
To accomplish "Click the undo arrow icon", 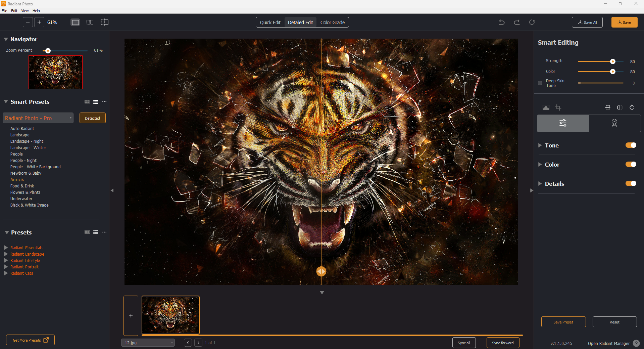I will click(x=502, y=22).
